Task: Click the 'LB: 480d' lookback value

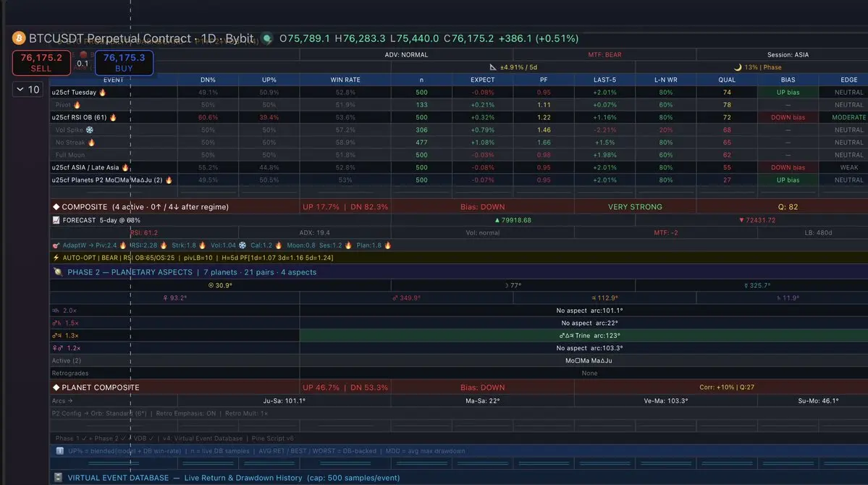Action: coord(818,232)
